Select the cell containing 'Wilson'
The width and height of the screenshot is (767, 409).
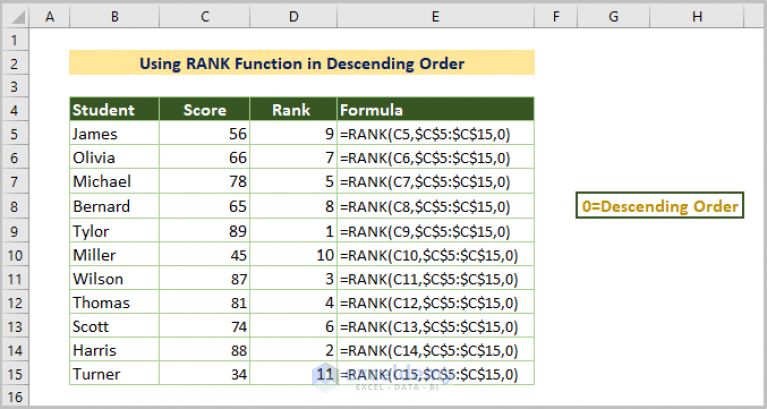coord(114,278)
